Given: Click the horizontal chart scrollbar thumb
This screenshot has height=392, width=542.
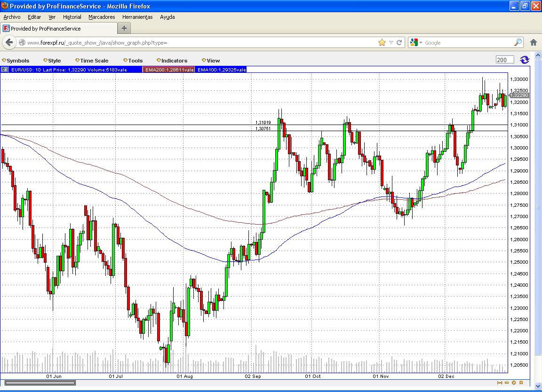Looking at the screenshot, I should coord(40,383).
